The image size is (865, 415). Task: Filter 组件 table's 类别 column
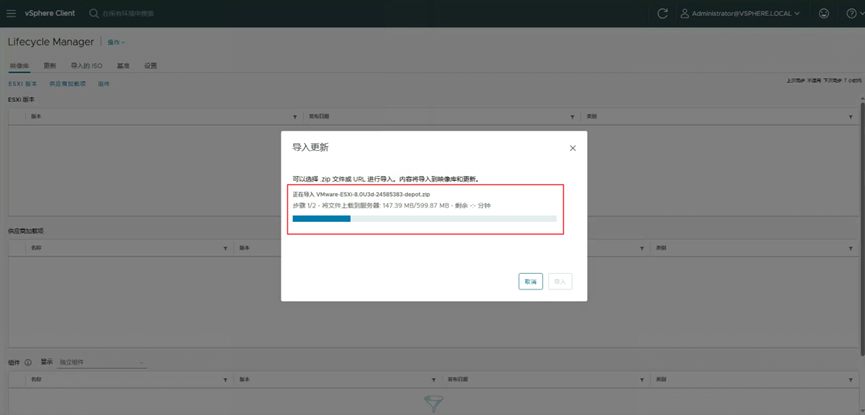[852, 380]
